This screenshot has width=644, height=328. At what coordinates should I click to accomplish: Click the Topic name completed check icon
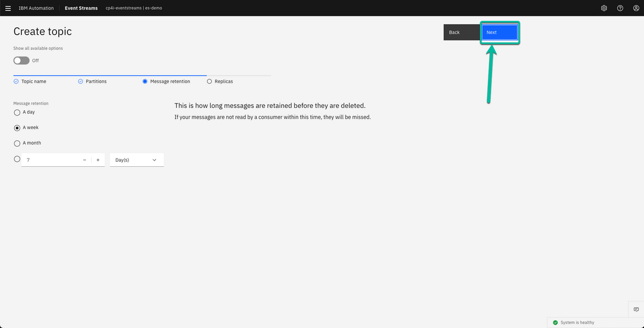16,81
